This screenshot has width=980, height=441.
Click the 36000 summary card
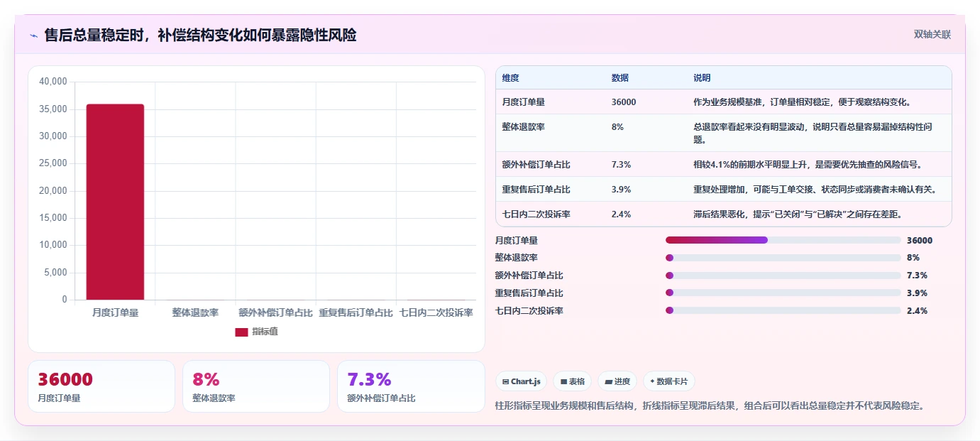(x=101, y=386)
